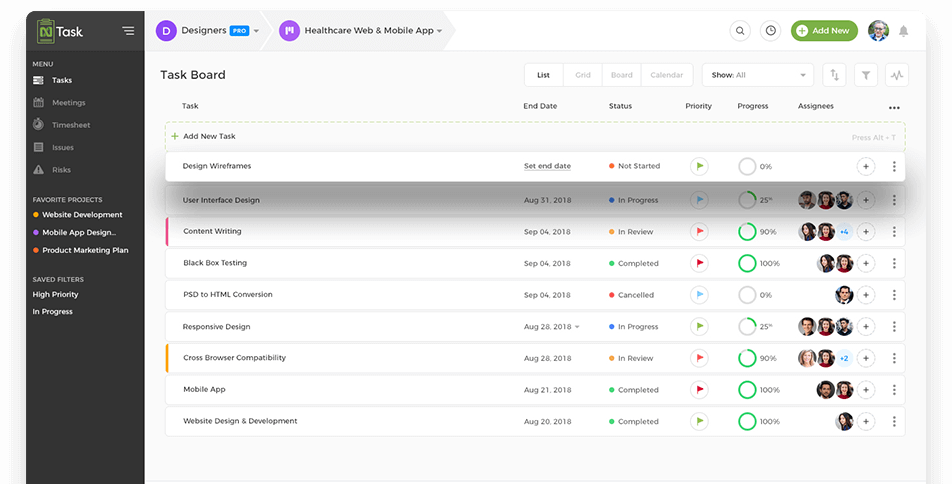Open the timer clock icon

click(770, 31)
